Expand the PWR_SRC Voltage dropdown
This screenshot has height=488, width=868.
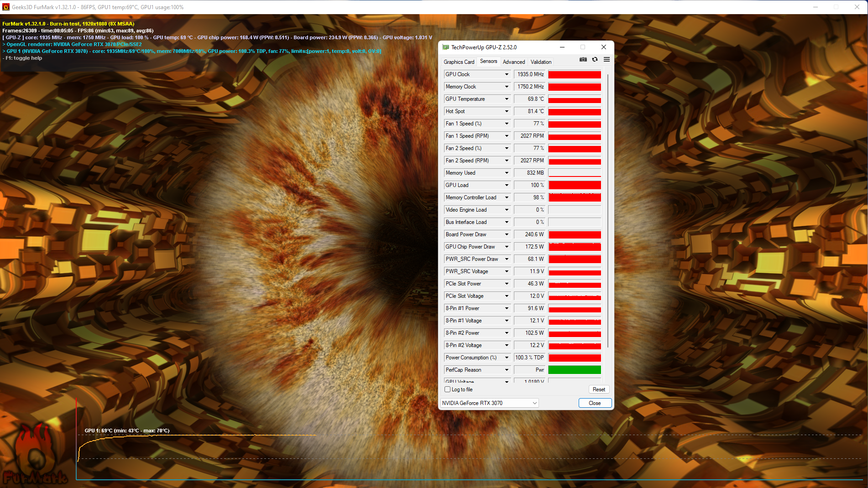(507, 271)
